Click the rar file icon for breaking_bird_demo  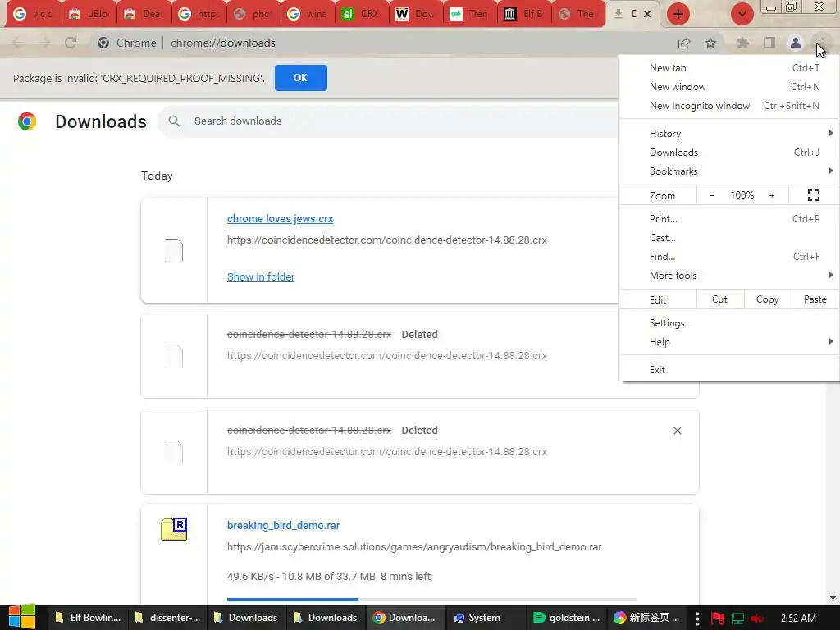click(x=174, y=529)
